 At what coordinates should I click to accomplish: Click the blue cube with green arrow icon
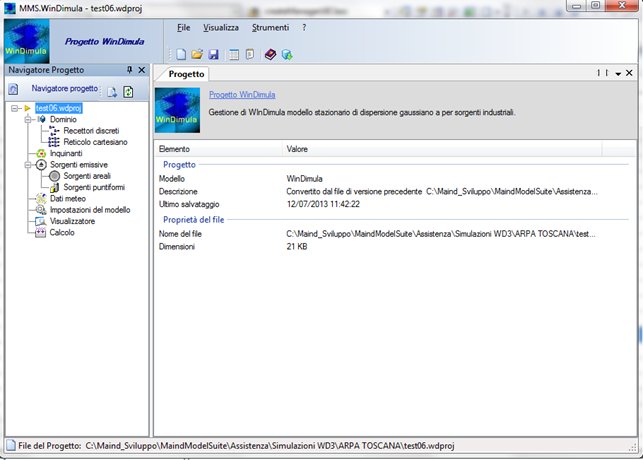287,55
